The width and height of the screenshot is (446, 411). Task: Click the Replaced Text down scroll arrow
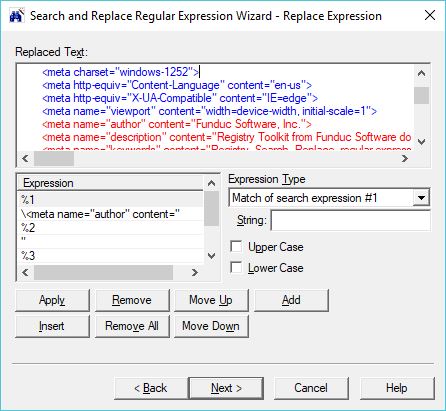click(421, 142)
